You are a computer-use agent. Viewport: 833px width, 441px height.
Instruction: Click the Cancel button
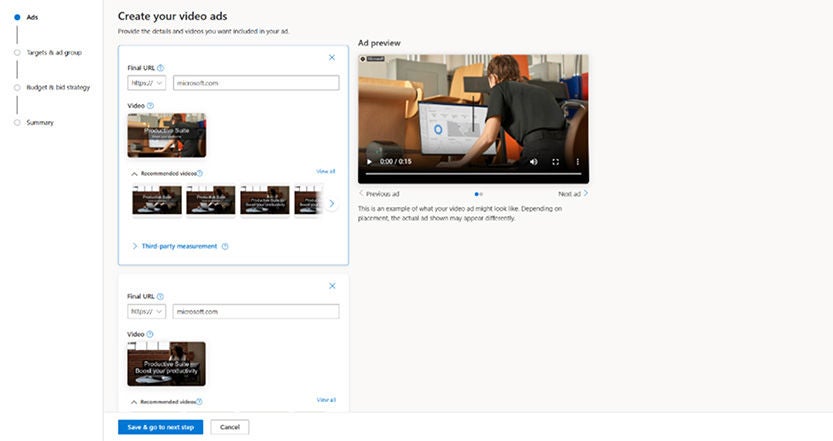coord(230,427)
